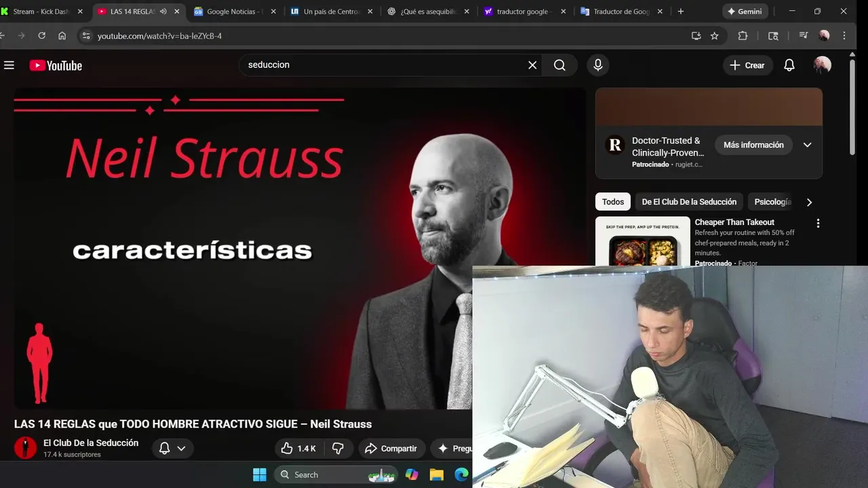868x488 pixels.
Task: Open YouTube notifications bell in header
Action: (x=789, y=65)
